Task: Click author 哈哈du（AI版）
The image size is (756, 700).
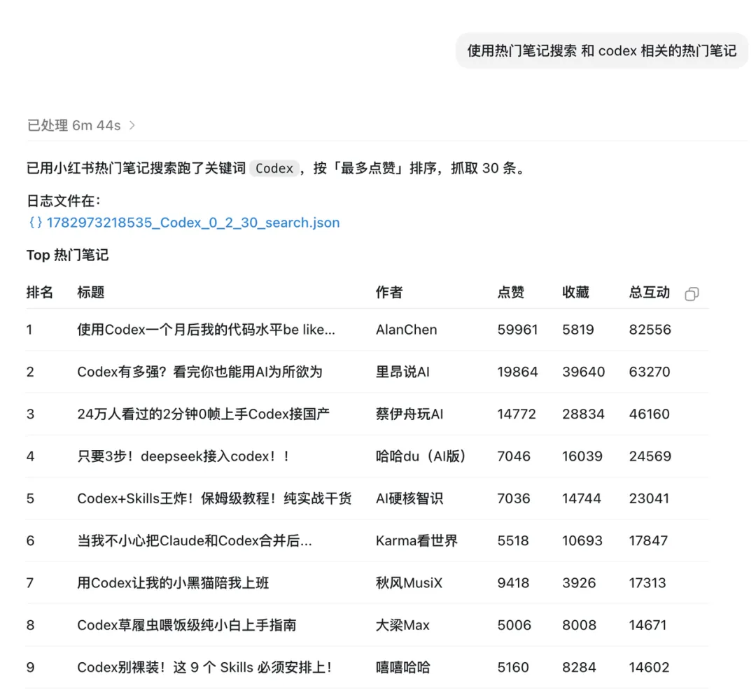Action: coord(421,456)
